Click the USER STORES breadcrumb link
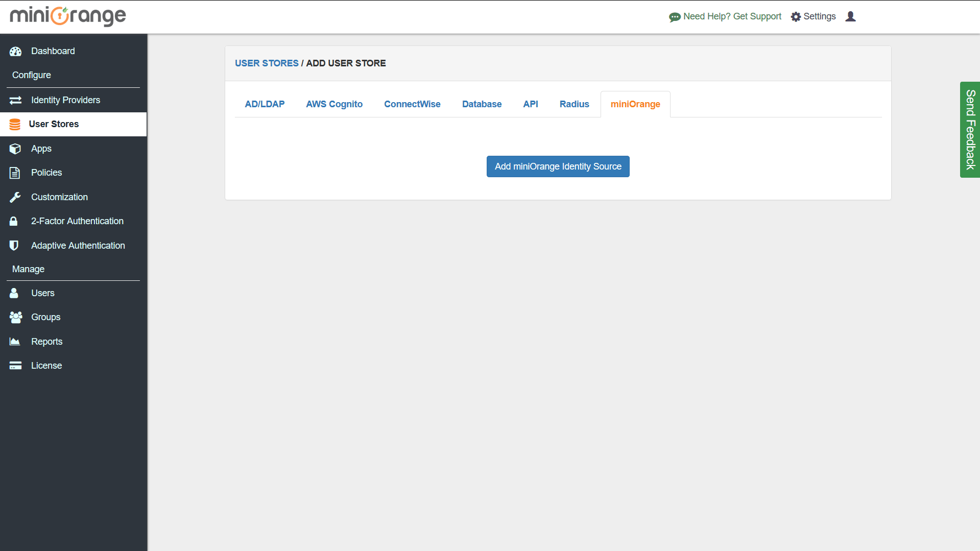 [267, 63]
